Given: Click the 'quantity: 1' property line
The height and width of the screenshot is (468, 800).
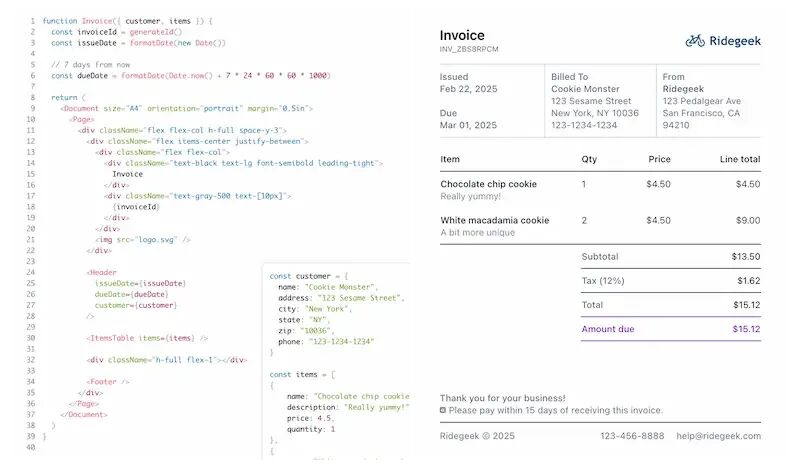Looking at the screenshot, I should tap(311, 429).
